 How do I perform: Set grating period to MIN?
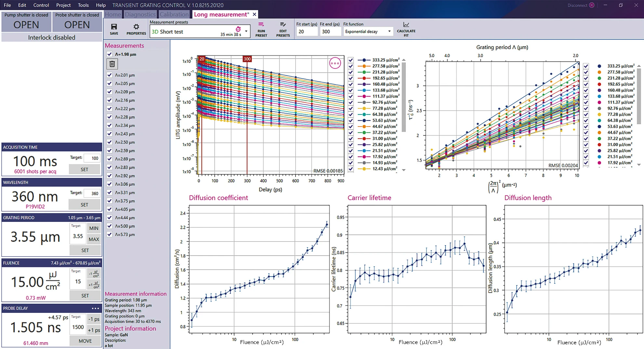point(94,228)
